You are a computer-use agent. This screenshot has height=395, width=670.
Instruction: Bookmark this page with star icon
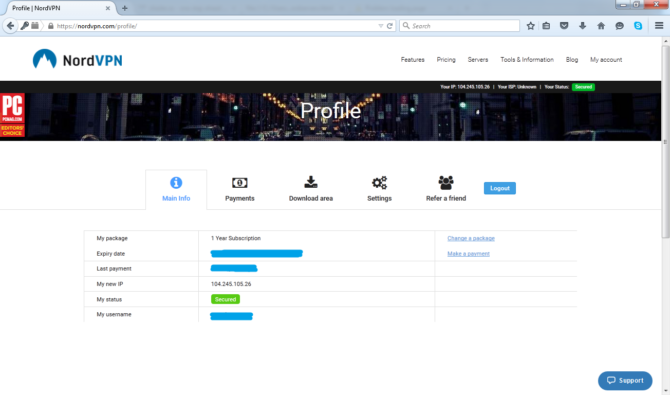(x=530, y=26)
